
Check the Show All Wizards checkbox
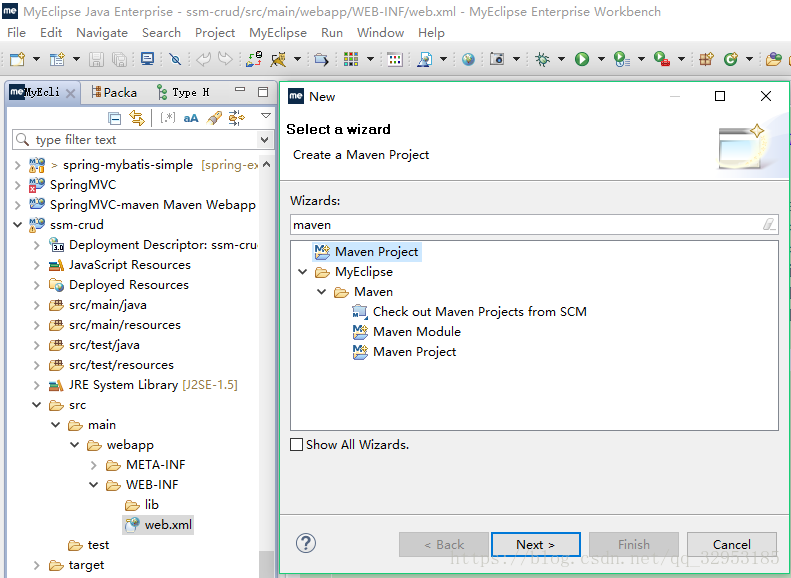(x=297, y=444)
